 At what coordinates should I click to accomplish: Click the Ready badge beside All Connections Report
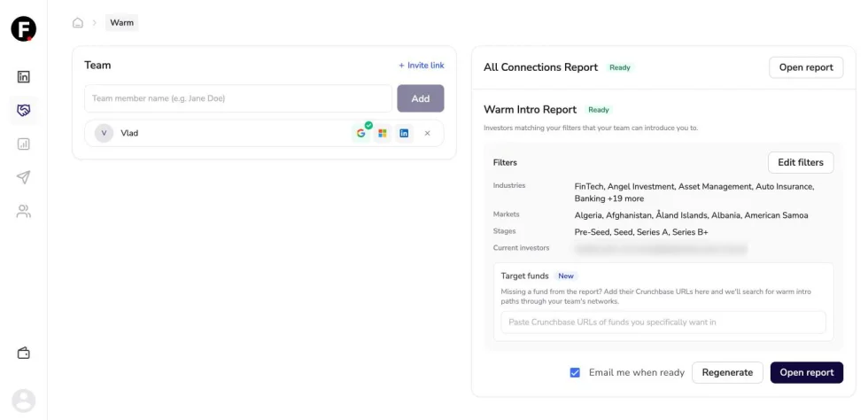620,67
